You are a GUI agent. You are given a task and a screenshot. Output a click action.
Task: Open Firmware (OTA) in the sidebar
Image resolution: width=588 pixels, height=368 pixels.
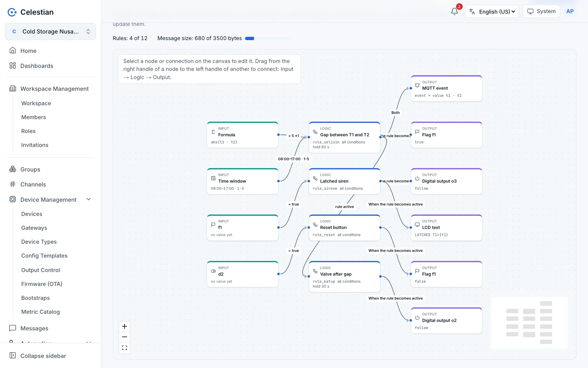coord(42,284)
